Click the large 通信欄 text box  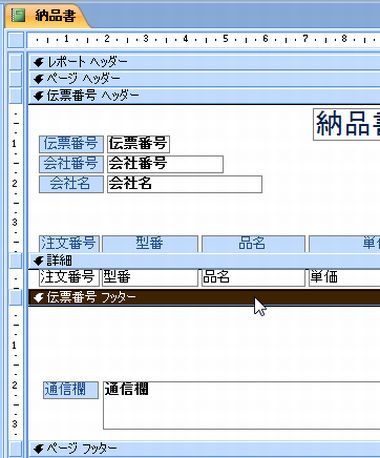(242, 405)
